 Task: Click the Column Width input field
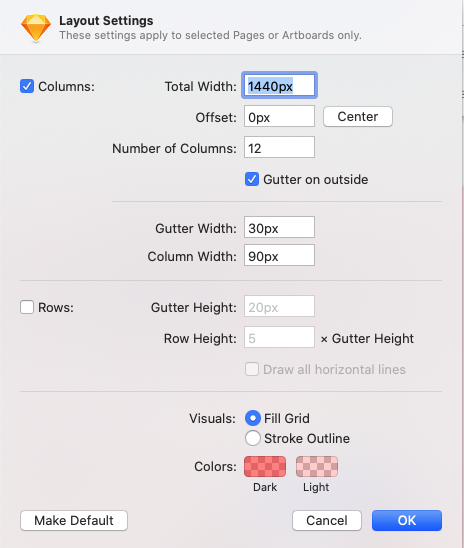click(x=279, y=255)
